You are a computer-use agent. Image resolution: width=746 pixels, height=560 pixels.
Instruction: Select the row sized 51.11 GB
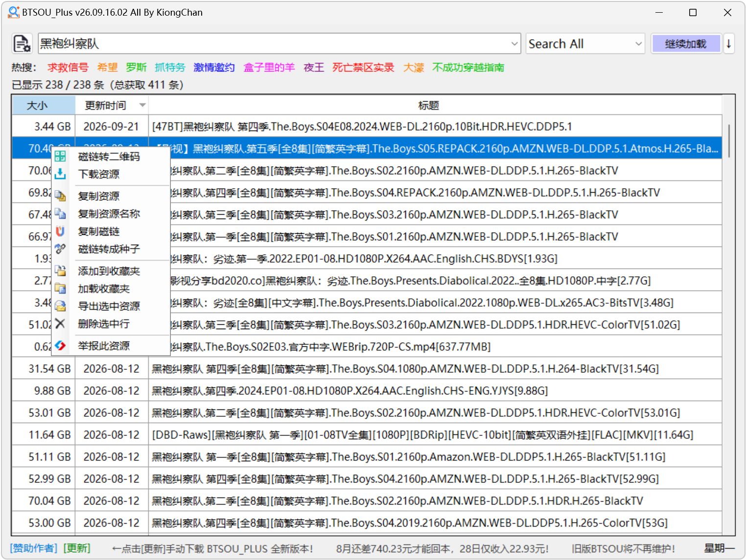pos(367,457)
